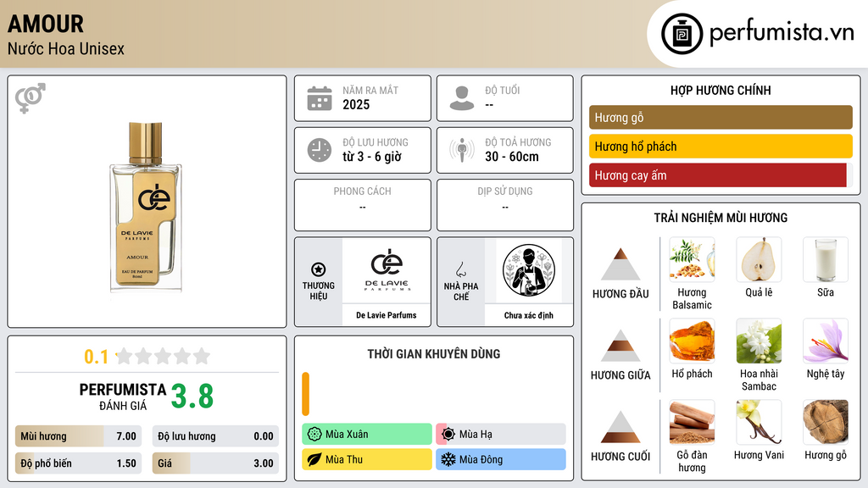This screenshot has width=868, height=488.
Task: Click the launch year value 2025
Action: point(356,104)
